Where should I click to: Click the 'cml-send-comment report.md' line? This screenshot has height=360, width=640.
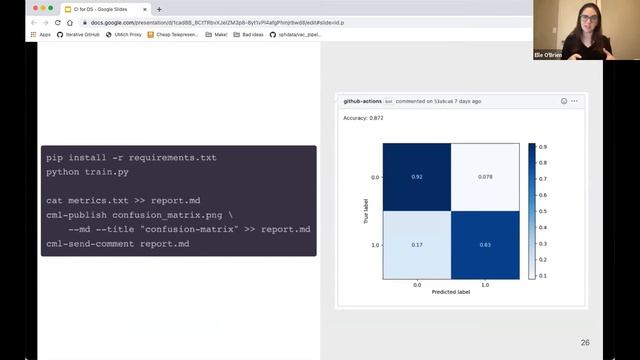(118, 244)
